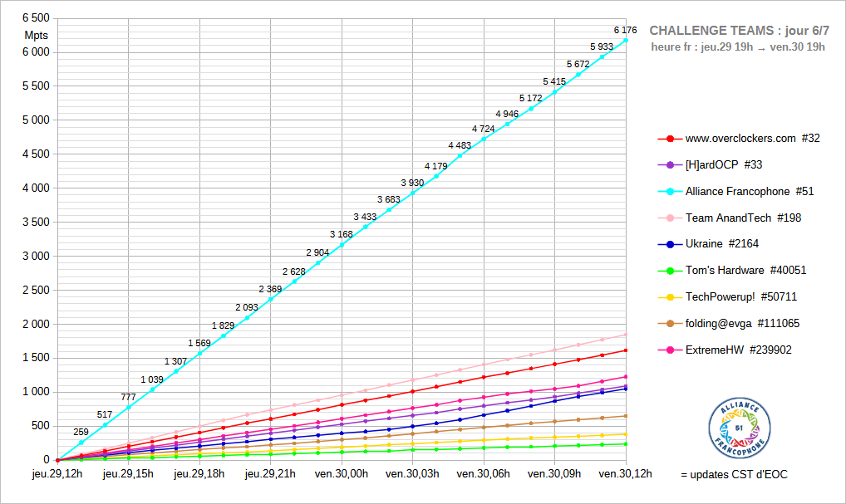The height and width of the screenshot is (504, 846).
Task: Click the purple [H]ardOCP legend marker
Action: (670, 165)
